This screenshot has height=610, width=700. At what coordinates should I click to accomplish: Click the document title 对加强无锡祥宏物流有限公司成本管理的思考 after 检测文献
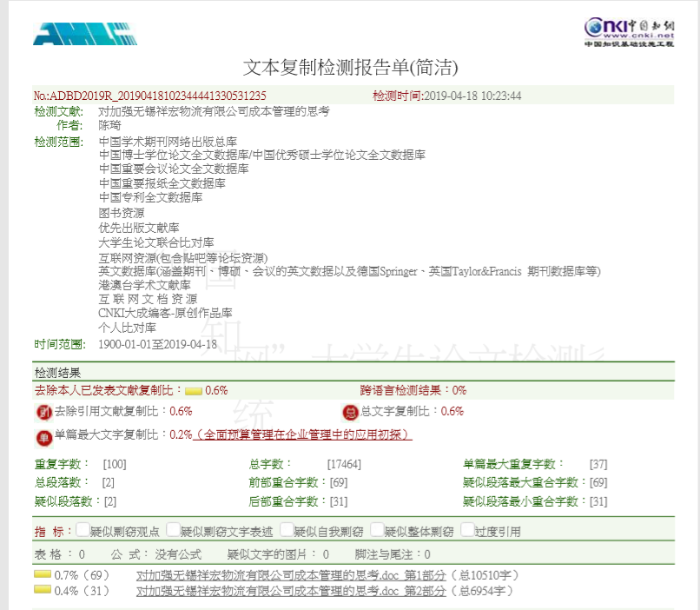point(214,111)
